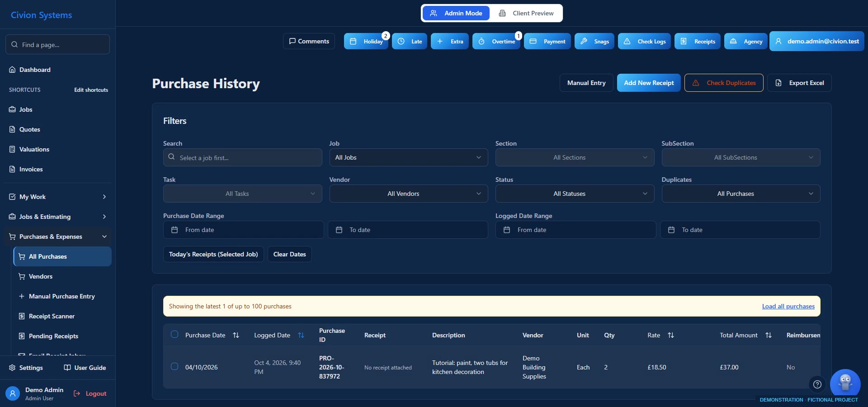
Task: Click Add New Receipt button
Action: pyautogui.click(x=649, y=83)
